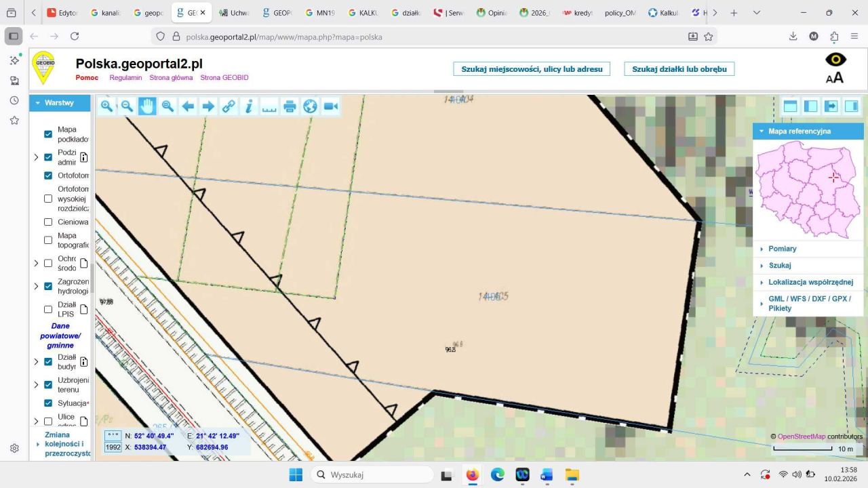This screenshot has width=868, height=488.
Task: Print the map with the printer icon
Action: coord(290,106)
